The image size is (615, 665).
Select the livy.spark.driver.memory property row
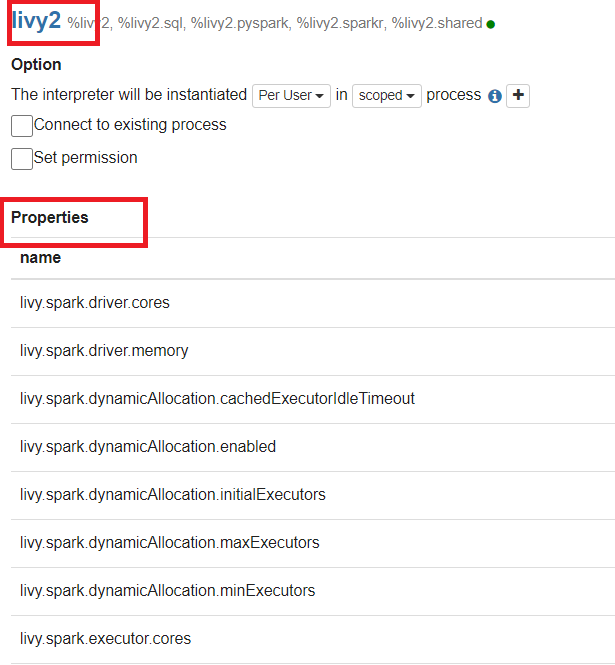[x=104, y=351]
